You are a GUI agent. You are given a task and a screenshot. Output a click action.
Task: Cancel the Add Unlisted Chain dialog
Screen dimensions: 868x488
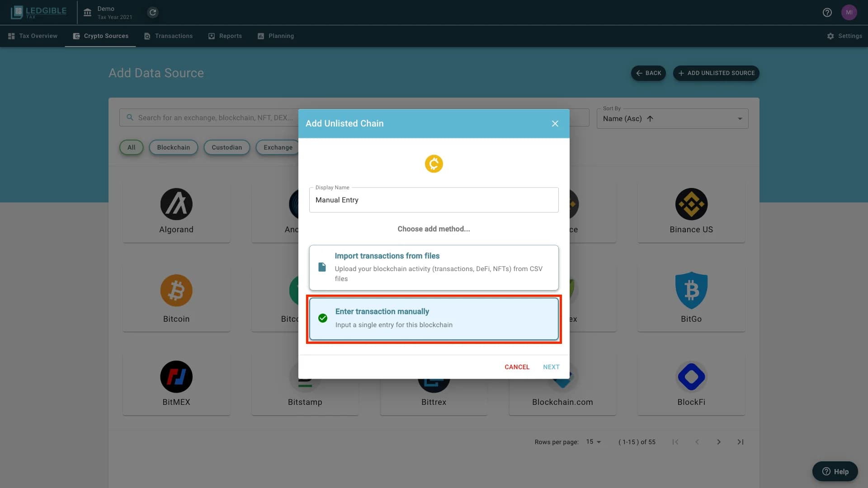[517, 367]
